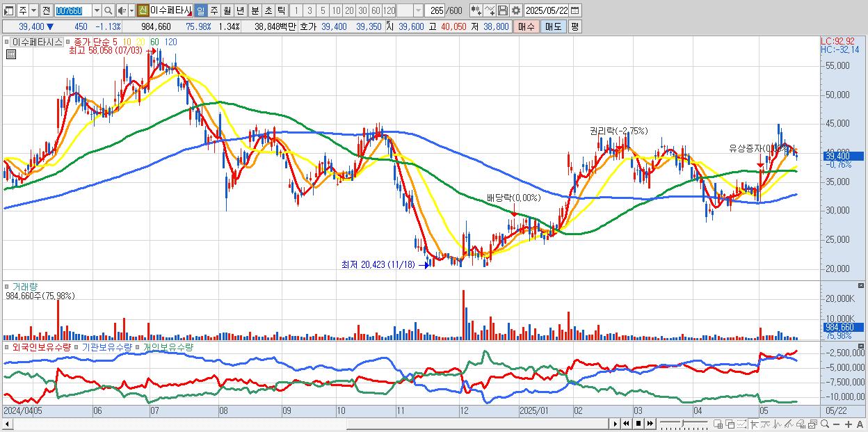Choose the 10 interval button

point(336,10)
